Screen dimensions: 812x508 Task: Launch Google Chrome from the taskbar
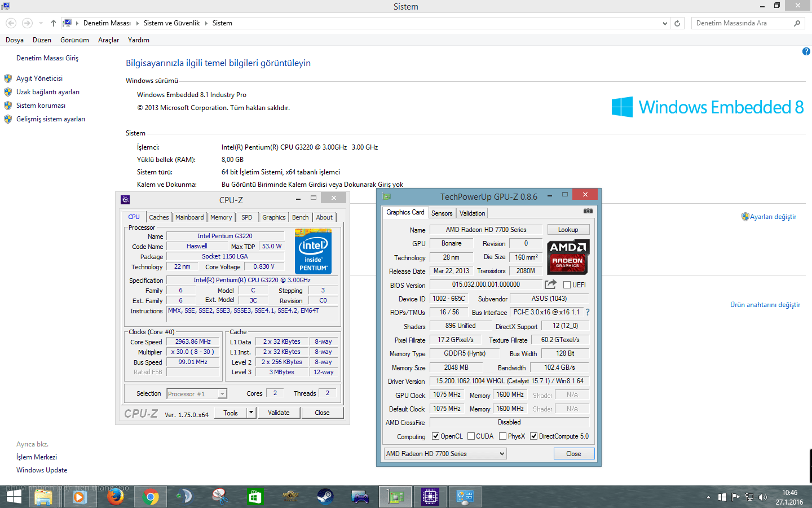151,497
